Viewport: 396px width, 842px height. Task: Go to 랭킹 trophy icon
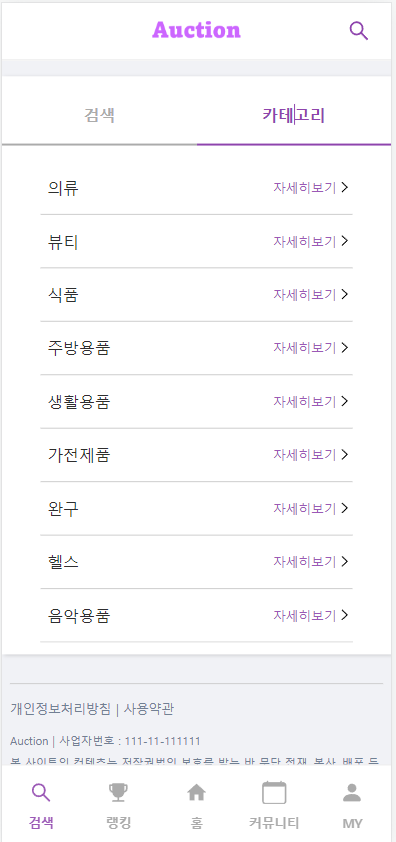click(118, 793)
